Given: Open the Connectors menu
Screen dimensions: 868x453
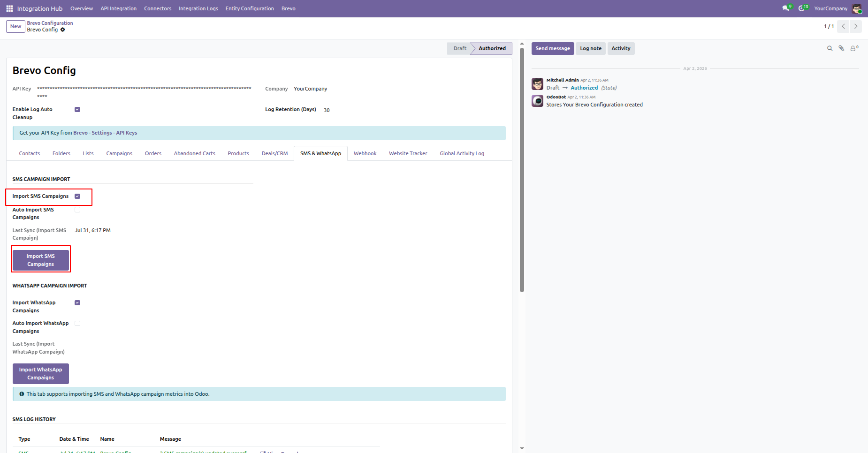Looking at the screenshot, I should pyautogui.click(x=158, y=8).
